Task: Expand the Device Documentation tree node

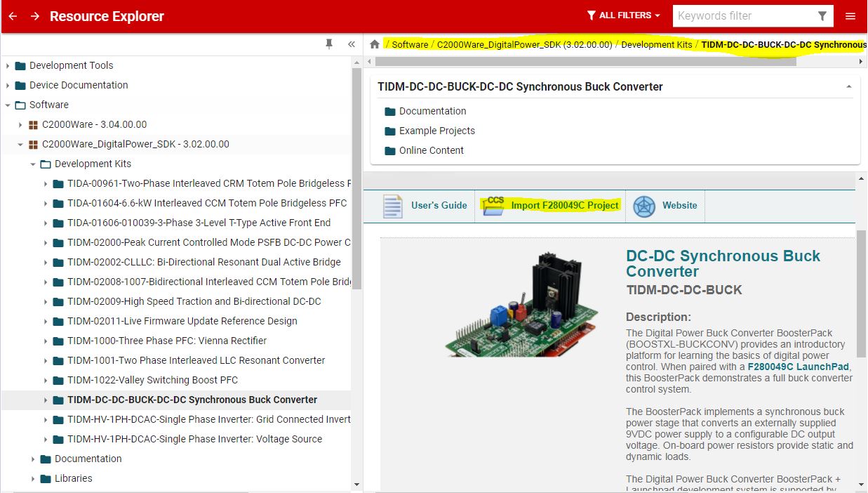Action: click(8, 85)
